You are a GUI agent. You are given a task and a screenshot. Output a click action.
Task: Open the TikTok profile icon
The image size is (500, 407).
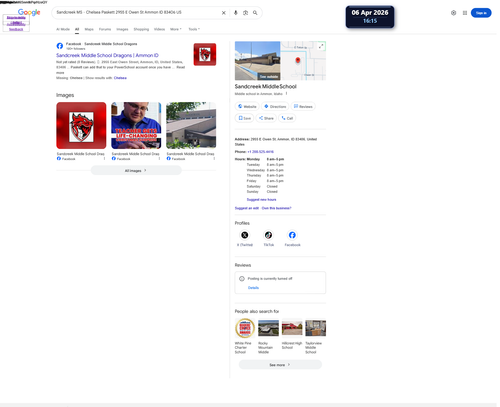tap(268, 235)
